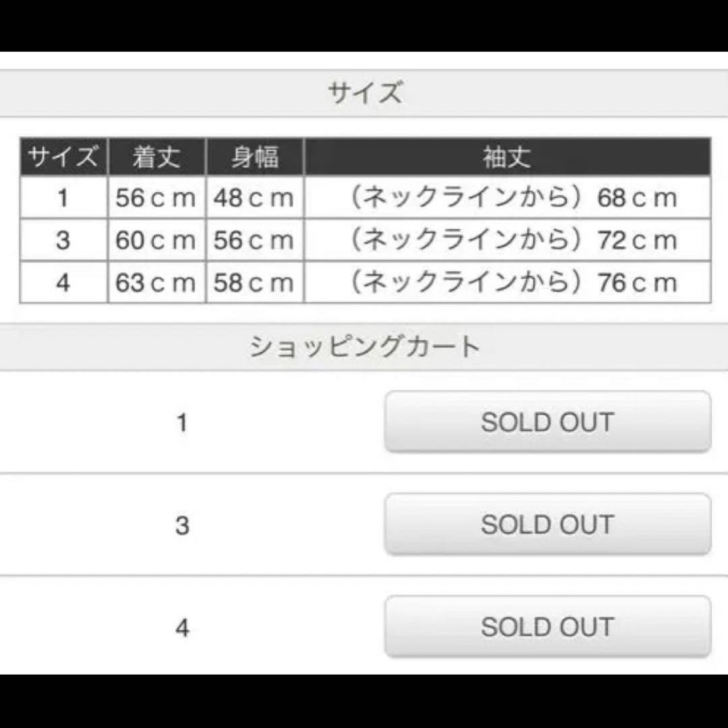
Task: Select the 56cm 着丈 value for size 1
Action: 156,198
